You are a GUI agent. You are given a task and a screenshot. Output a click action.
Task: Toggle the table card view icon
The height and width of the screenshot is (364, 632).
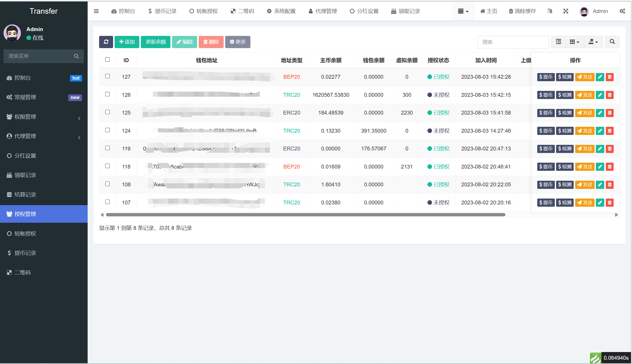[558, 42]
